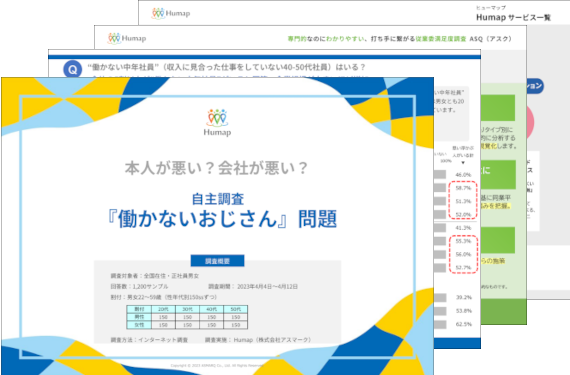Screen dimensions: 570x375
Task: Click the 62.5% percentage value
Action: pyautogui.click(x=463, y=324)
